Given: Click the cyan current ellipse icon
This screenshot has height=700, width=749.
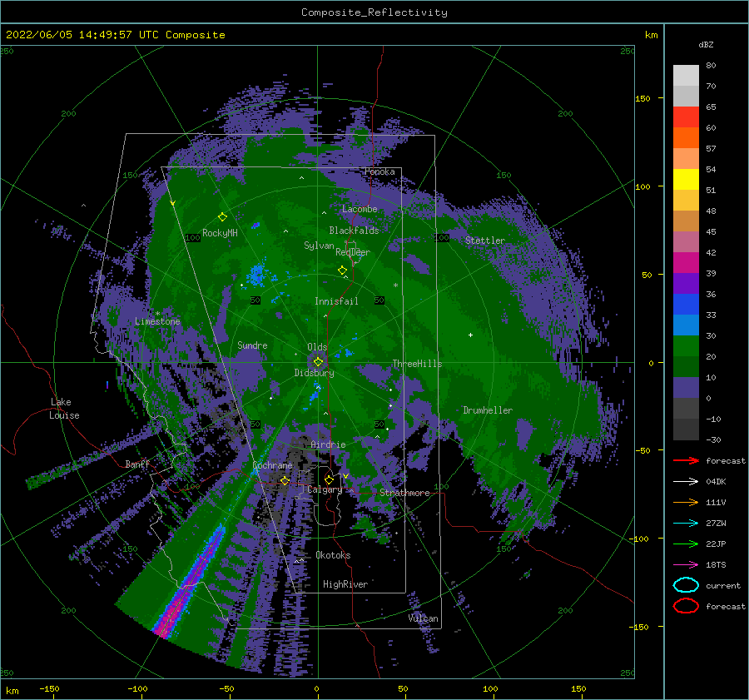Looking at the screenshot, I should (686, 585).
